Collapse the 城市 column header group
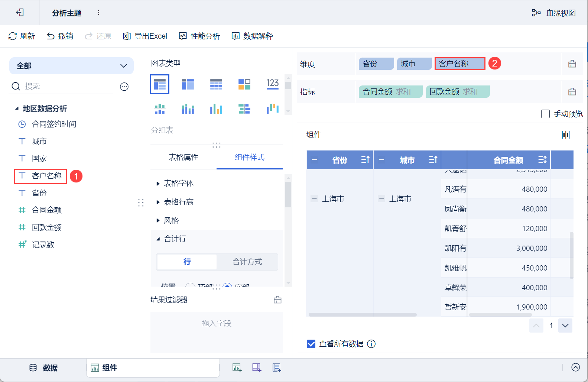This screenshot has height=382, width=588. click(x=381, y=160)
